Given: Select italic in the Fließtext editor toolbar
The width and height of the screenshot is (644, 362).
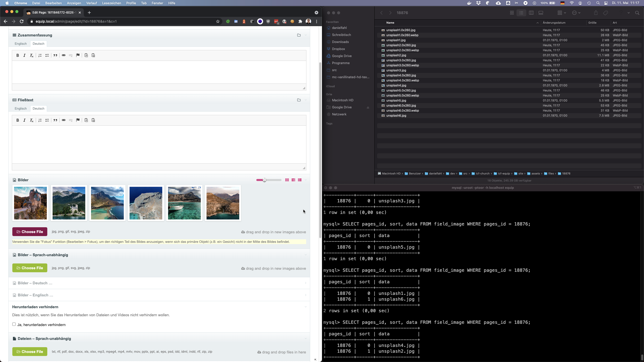Looking at the screenshot, I should point(24,120).
